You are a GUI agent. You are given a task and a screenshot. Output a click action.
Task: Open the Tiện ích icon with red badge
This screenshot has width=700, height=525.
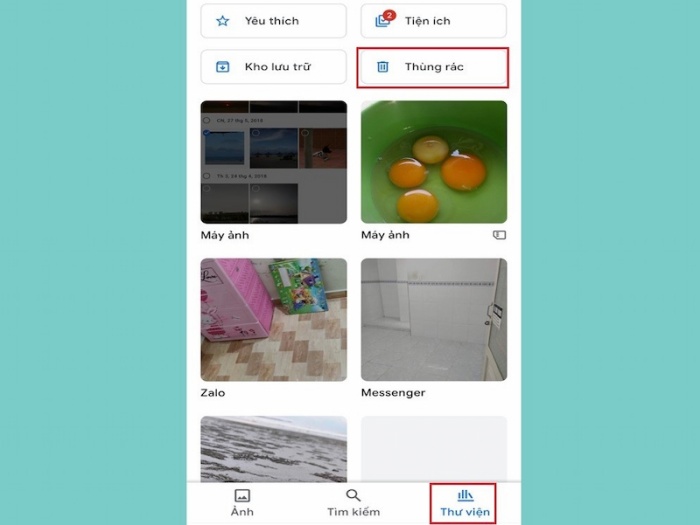384,20
